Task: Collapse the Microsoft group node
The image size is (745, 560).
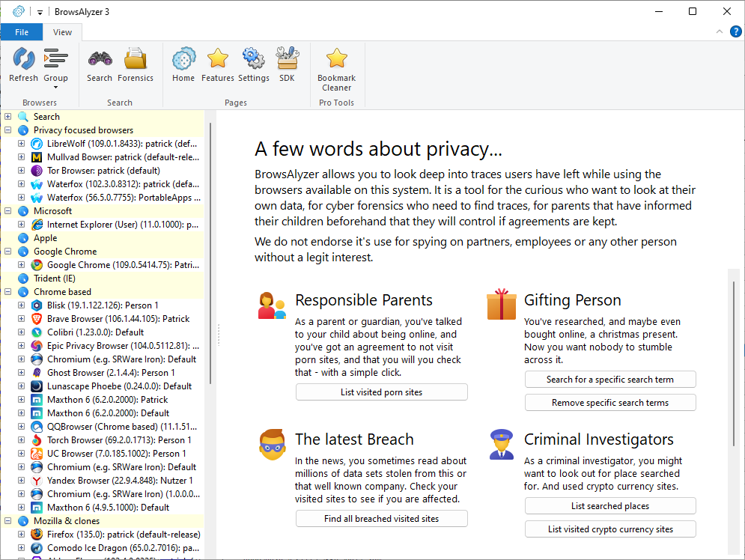Action: 8,211
